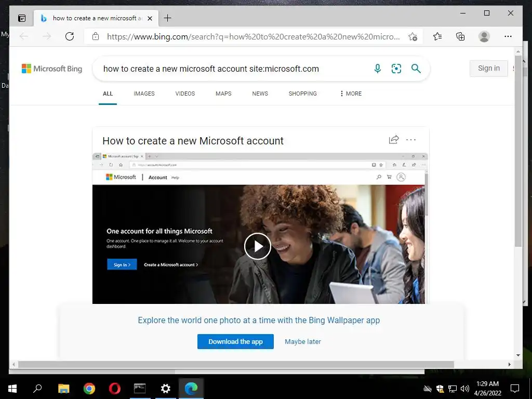Close the Bing search browser tab
Image resolution: width=532 pixels, height=399 pixels.
point(150,18)
